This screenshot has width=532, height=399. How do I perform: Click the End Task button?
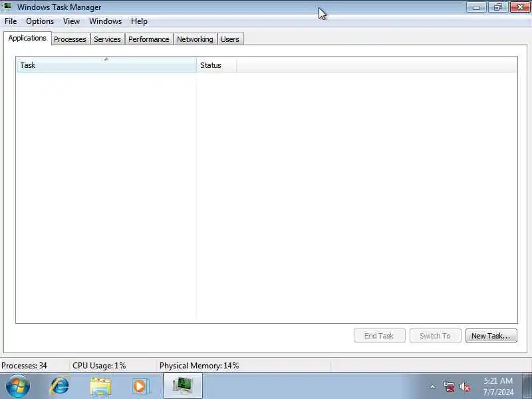click(x=379, y=336)
